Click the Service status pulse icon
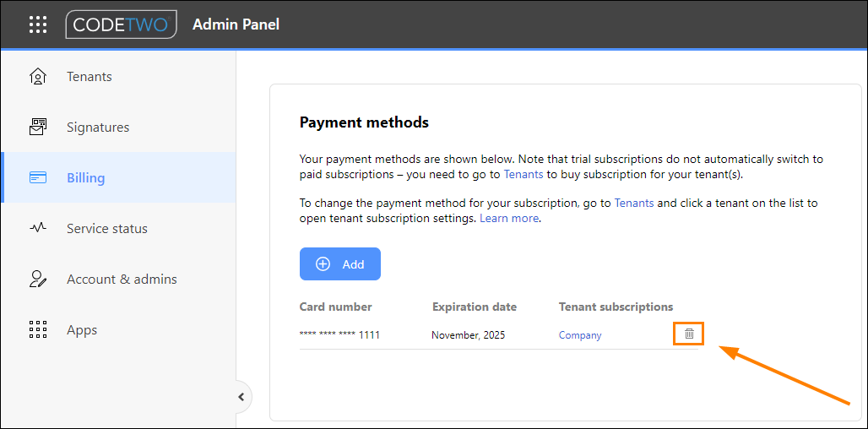Screen dimensions: 868x429 tap(38, 228)
